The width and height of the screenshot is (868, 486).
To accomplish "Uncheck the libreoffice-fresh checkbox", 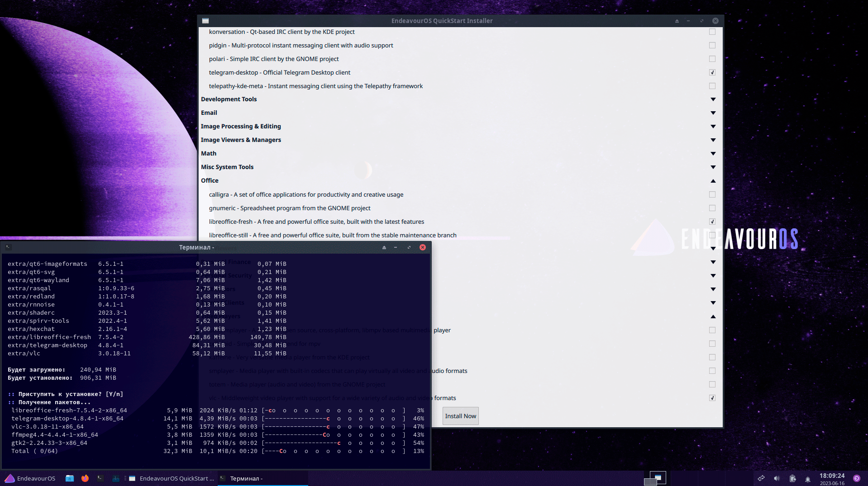I will (712, 222).
